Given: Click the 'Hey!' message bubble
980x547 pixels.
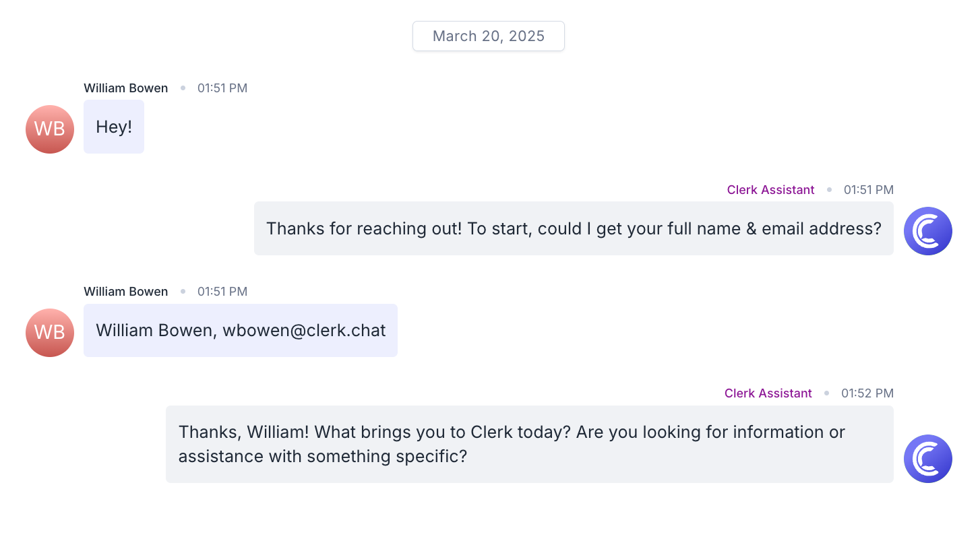Looking at the screenshot, I should click(x=114, y=127).
